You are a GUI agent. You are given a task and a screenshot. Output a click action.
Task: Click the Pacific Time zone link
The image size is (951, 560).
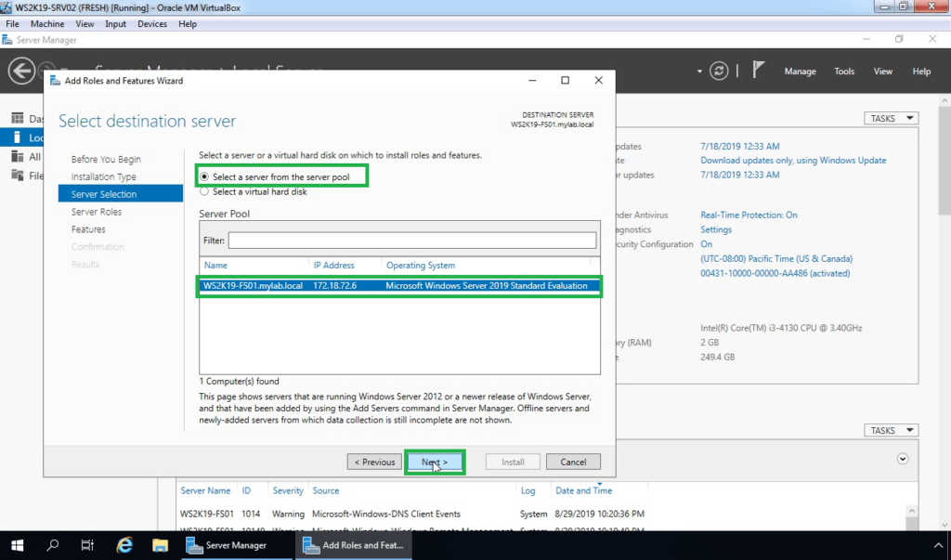pyautogui.click(x=776, y=258)
